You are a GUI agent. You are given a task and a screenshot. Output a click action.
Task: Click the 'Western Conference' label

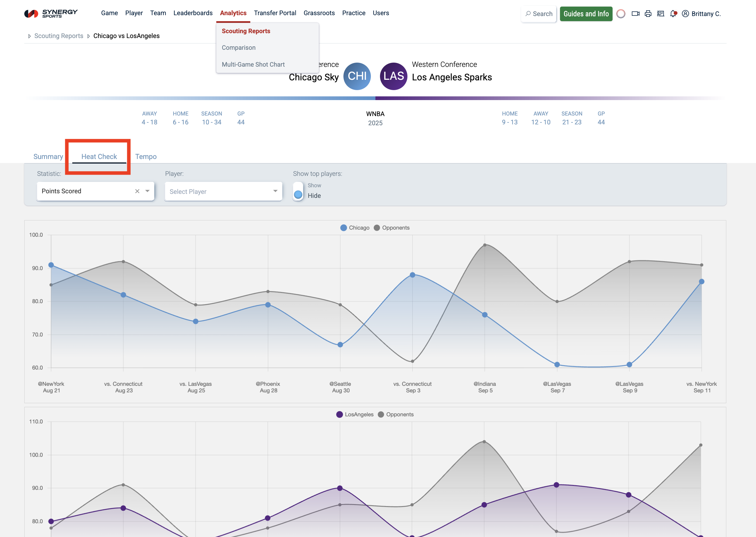(x=444, y=64)
